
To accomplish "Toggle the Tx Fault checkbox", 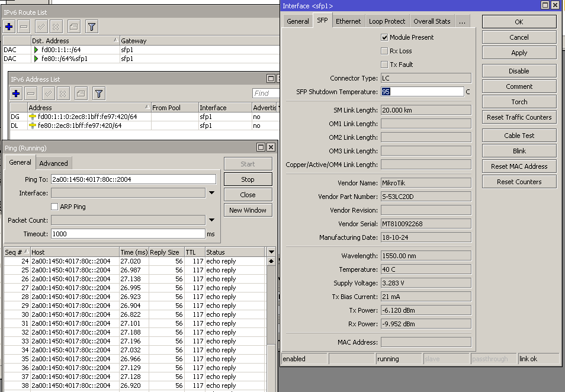I will tap(384, 65).
